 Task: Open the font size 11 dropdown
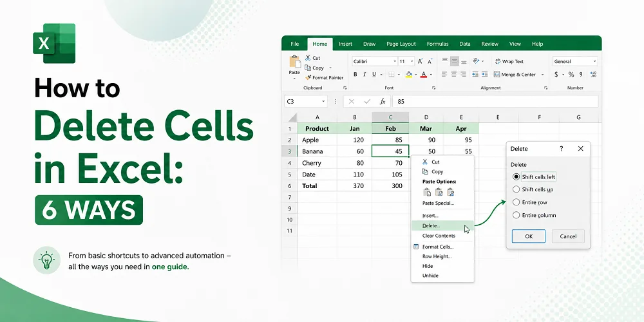coord(412,61)
